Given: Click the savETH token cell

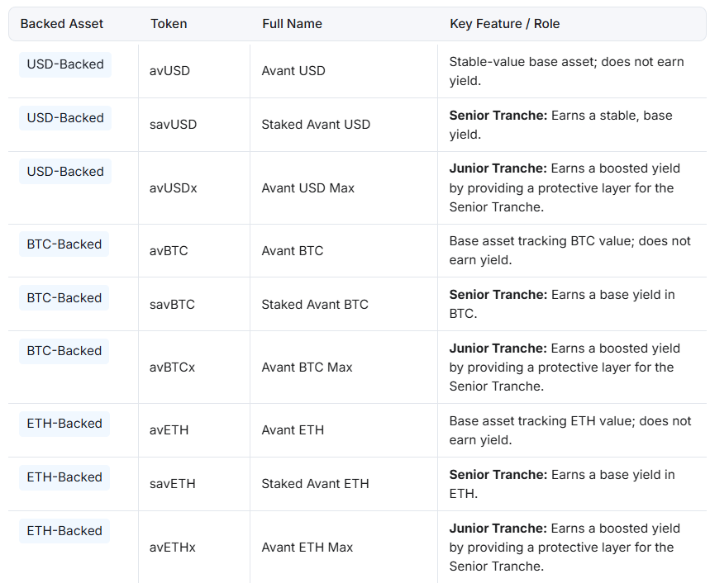Looking at the screenshot, I should click(173, 484).
